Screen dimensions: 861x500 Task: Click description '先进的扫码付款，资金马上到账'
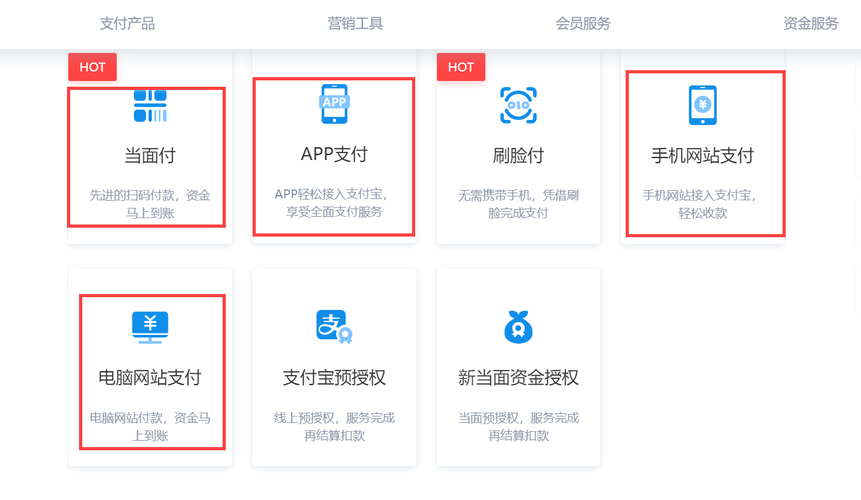tap(150, 204)
